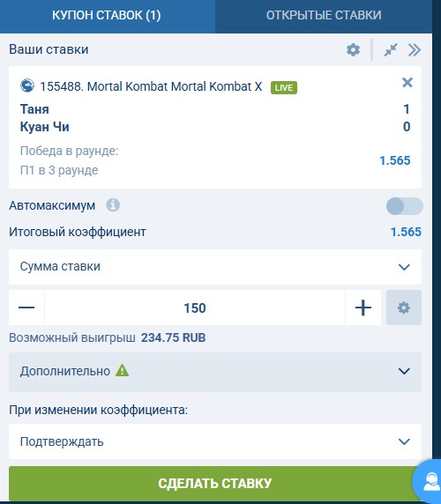Collapse the bet slip with the inward arrows icon

(x=391, y=50)
